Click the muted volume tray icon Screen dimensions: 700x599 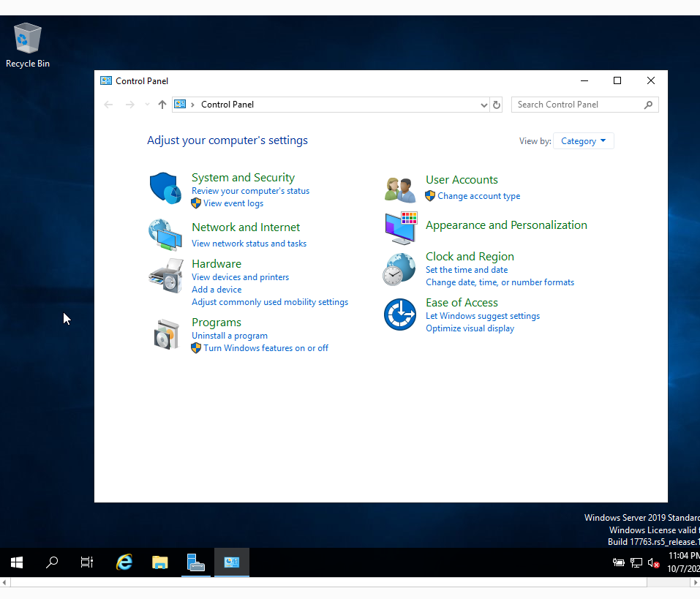point(654,563)
